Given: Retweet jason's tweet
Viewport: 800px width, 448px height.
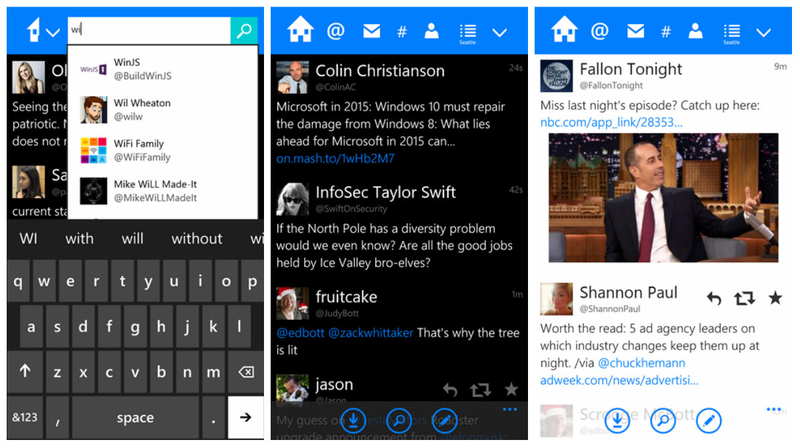Looking at the screenshot, I should pyautogui.click(x=480, y=390).
